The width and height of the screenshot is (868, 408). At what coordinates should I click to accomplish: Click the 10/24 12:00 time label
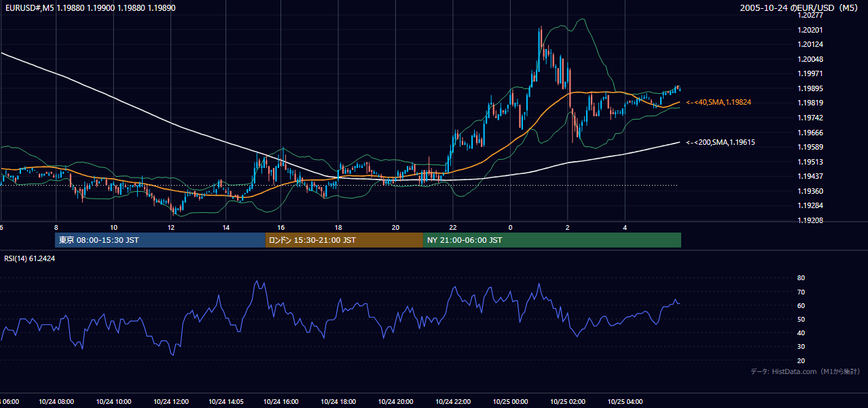[x=170, y=401]
